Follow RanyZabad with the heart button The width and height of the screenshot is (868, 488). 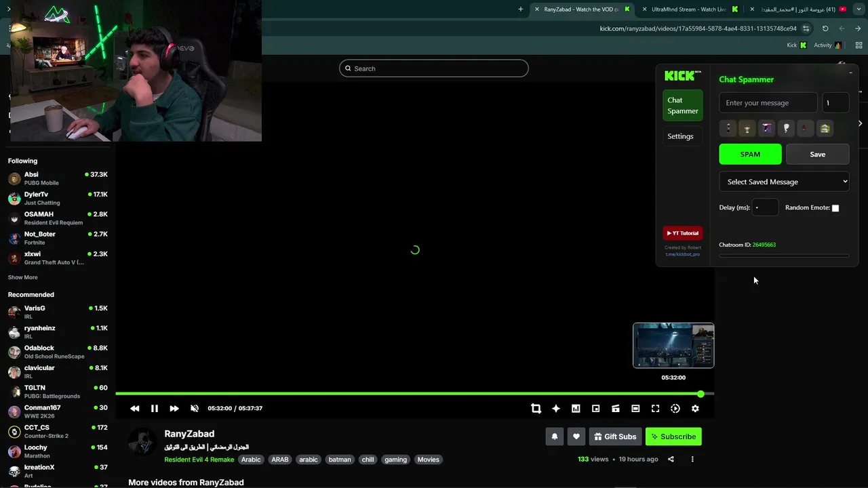pos(576,436)
